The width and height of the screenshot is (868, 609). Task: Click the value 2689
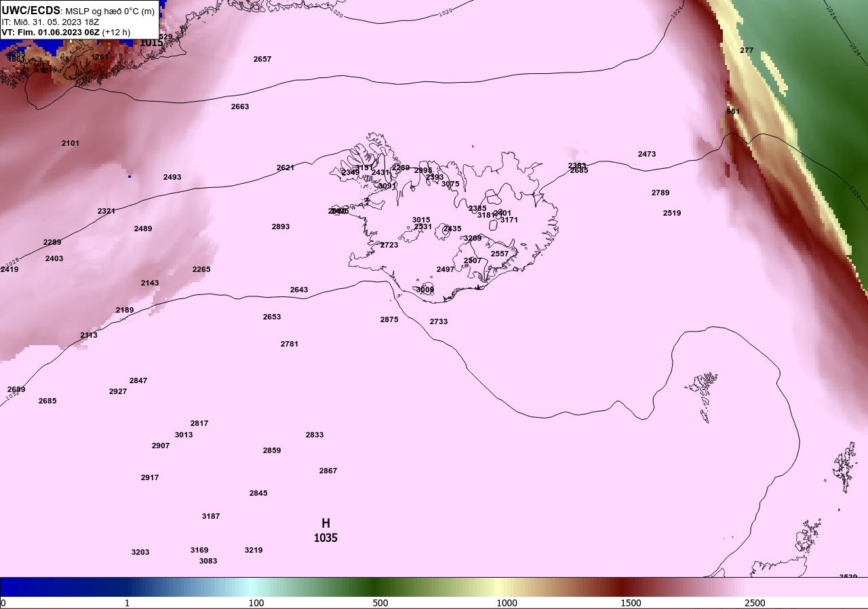pyautogui.click(x=16, y=389)
